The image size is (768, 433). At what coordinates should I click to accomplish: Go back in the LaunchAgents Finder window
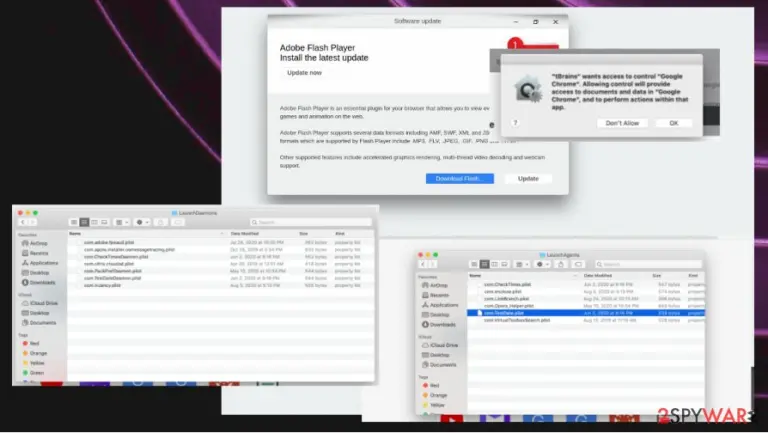point(423,265)
